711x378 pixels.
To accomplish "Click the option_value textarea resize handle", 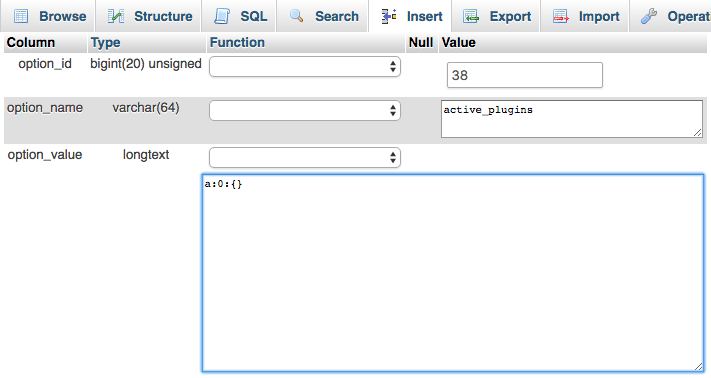I will point(699,367).
